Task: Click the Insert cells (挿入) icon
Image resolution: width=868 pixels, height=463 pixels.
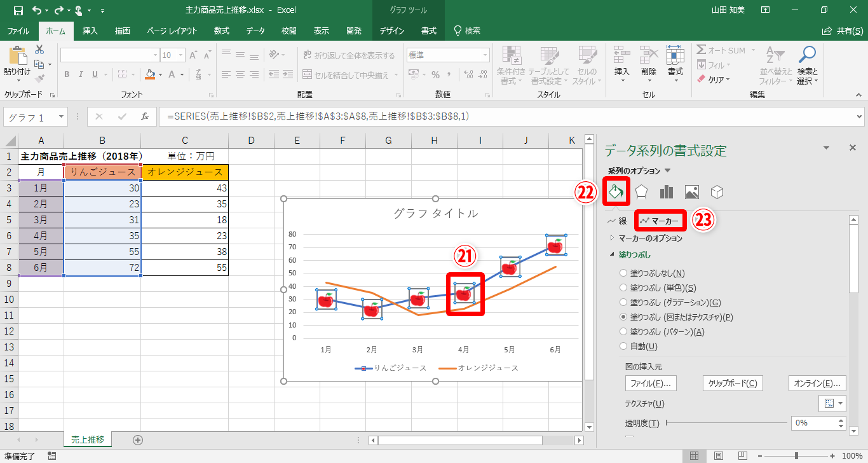Action: point(622,54)
